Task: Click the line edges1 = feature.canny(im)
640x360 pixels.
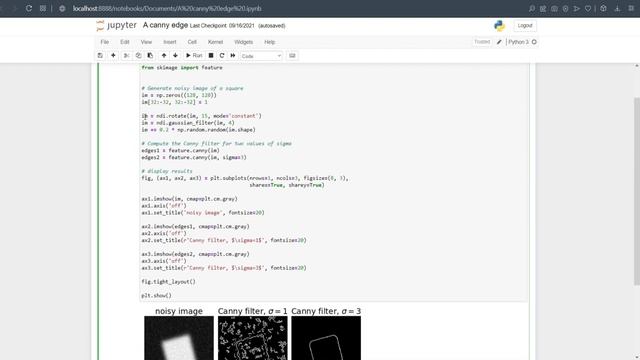Action: (180, 151)
